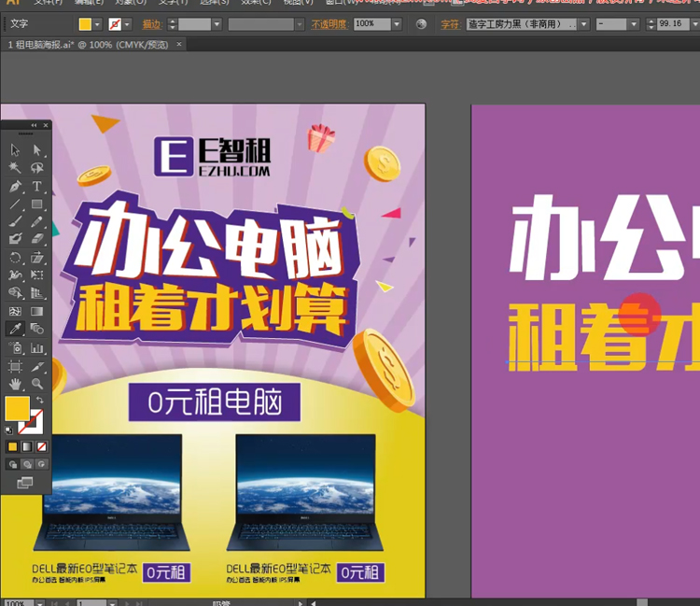Open variable width profile dropdown
This screenshot has width=700, height=606.
coord(300,24)
